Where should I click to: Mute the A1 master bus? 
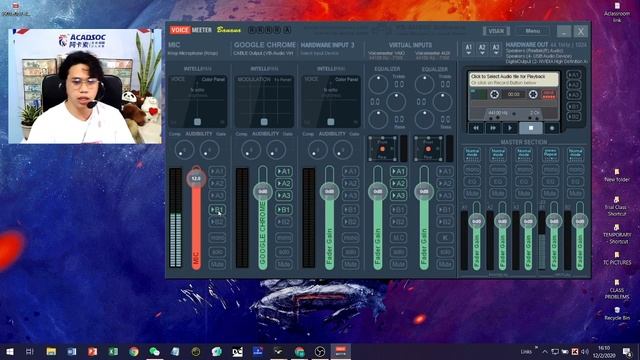click(x=472, y=193)
